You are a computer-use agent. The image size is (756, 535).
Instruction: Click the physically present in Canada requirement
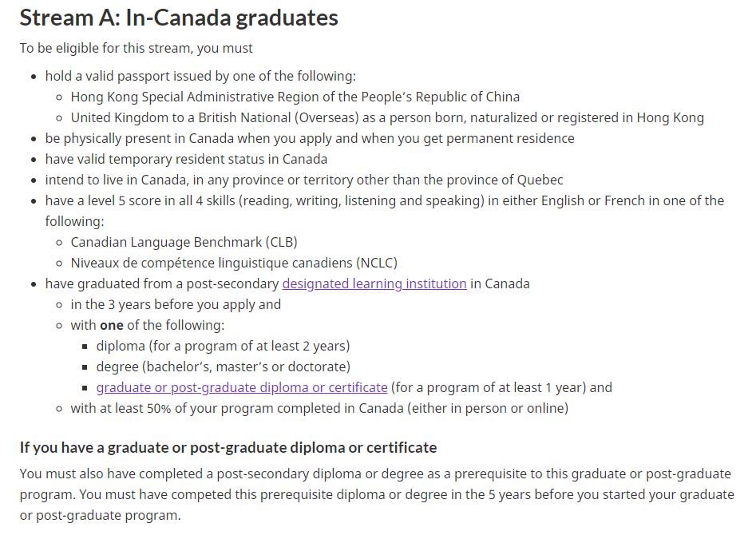click(310, 138)
